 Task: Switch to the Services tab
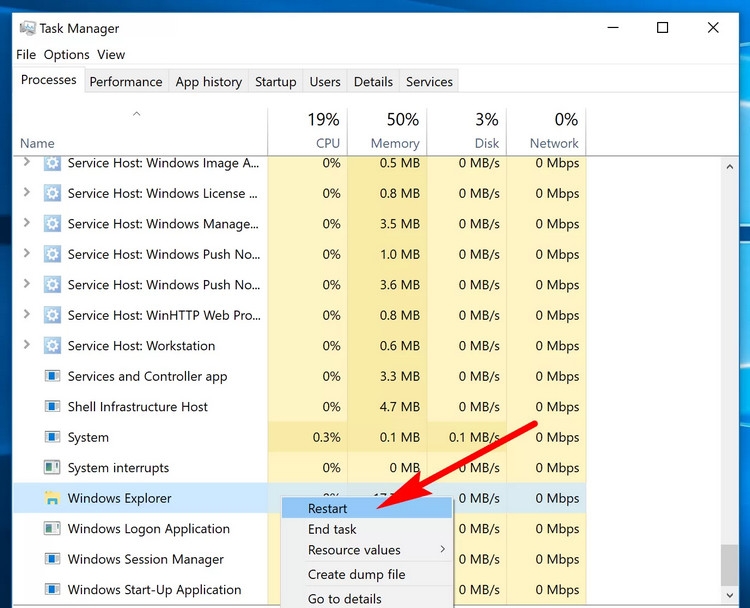(429, 82)
